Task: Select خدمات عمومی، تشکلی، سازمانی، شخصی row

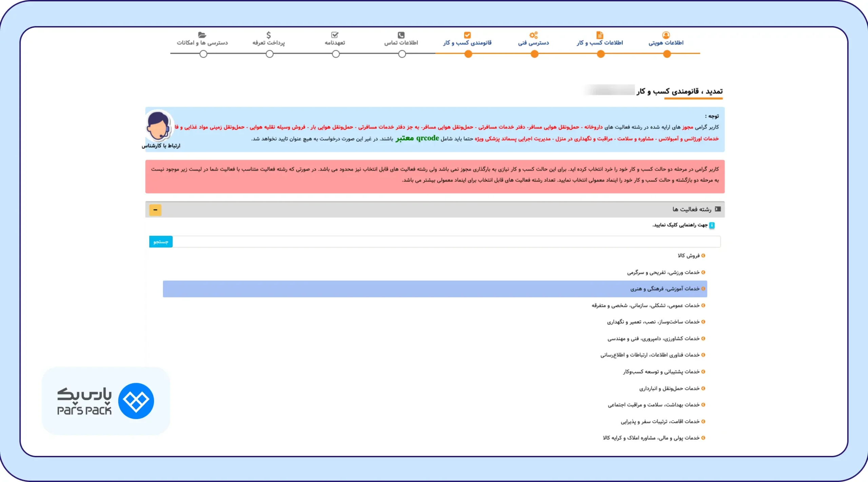Action: [x=646, y=305]
